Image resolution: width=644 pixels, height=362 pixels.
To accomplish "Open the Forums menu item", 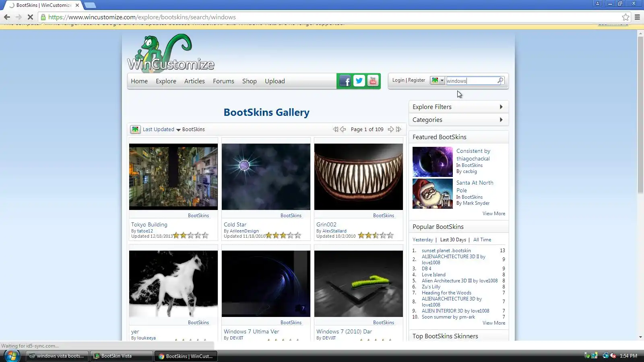I will click(x=223, y=81).
